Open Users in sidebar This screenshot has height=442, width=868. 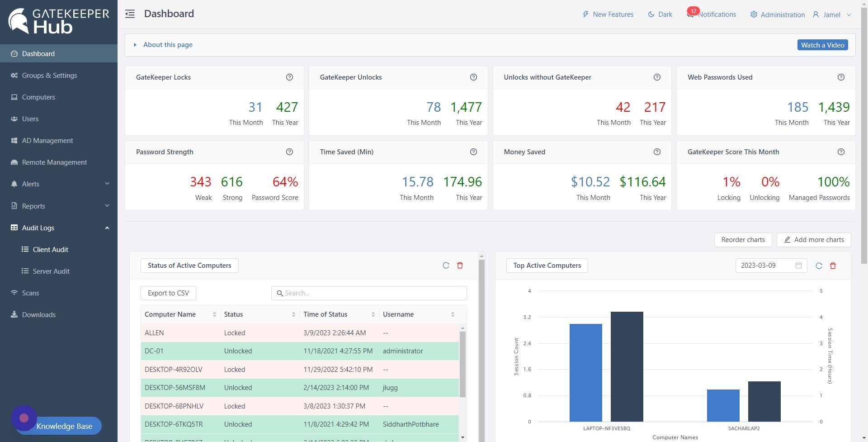[x=59, y=119]
